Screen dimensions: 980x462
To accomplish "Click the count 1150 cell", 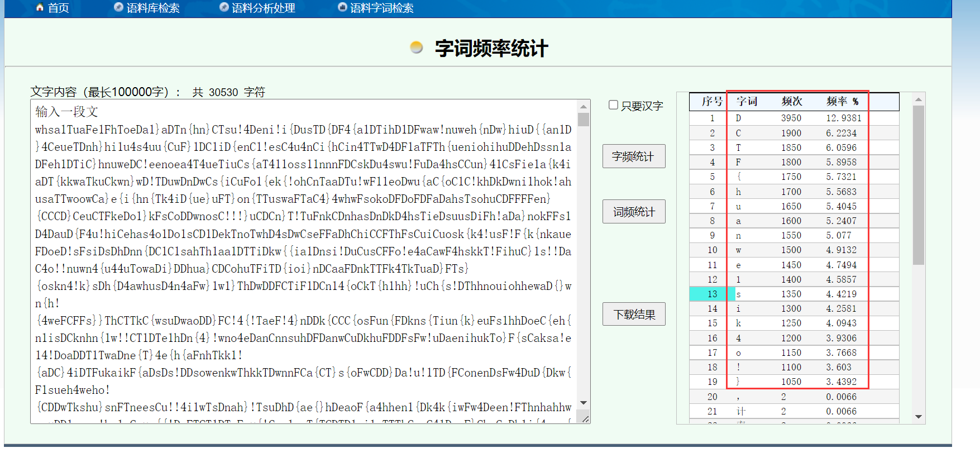I will (791, 353).
